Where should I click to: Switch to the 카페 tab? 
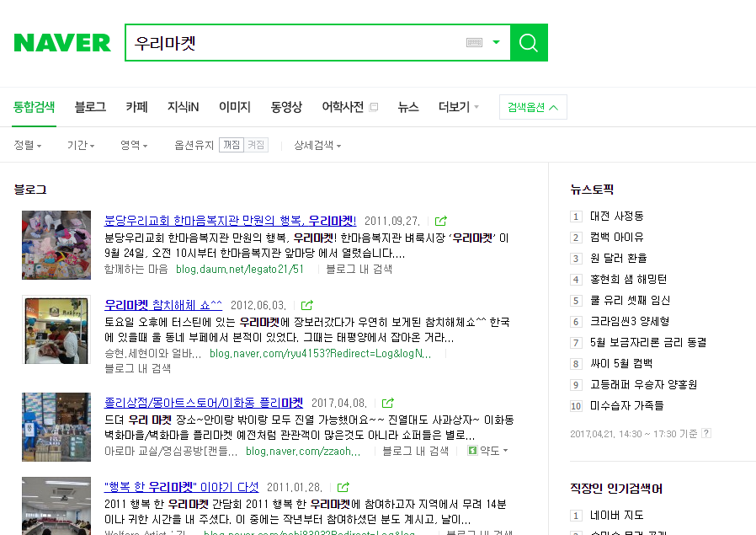click(137, 107)
